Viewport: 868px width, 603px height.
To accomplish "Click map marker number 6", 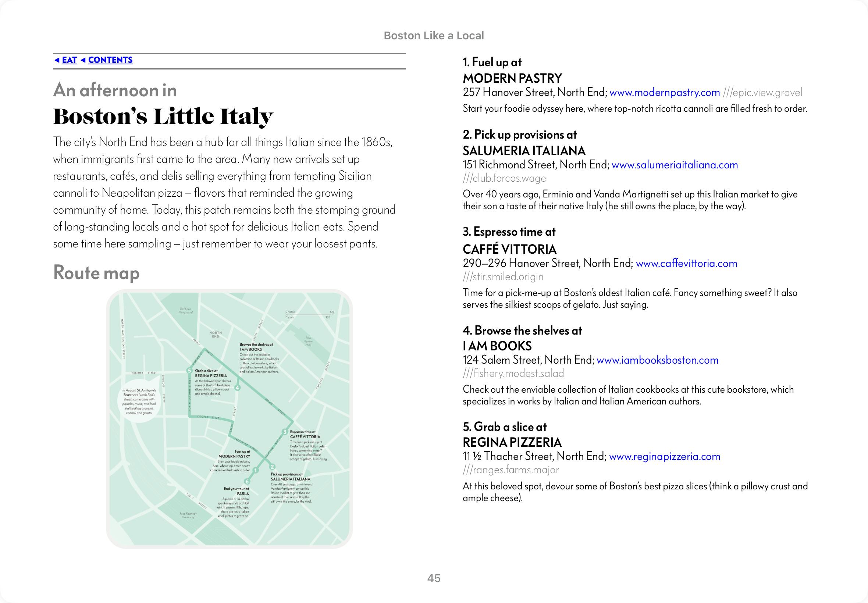I will click(247, 481).
